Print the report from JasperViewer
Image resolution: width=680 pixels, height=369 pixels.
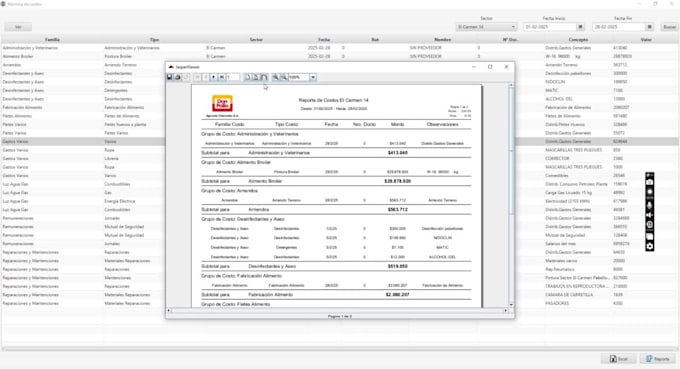pyautogui.click(x=178, y=77)
